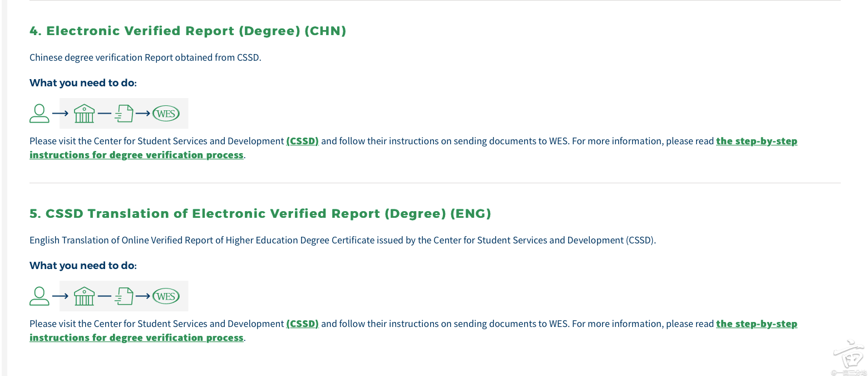Viewport: 868px width, 376px height.
Task: Click the institution building icon in section 5
Action: coord(84,296)
